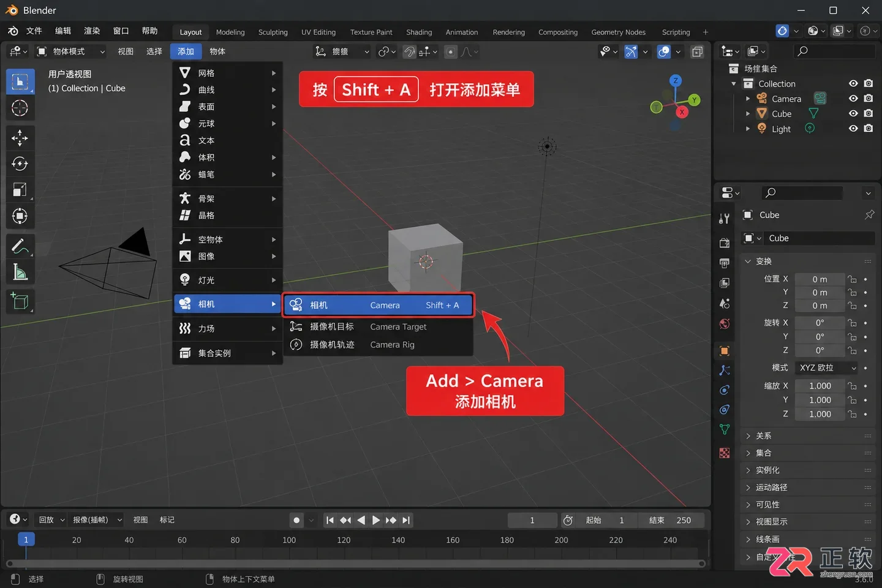The width and height of the screenshot is (882, 588).
Task: Collapse the Collection tree row
Action: (734, 84)
